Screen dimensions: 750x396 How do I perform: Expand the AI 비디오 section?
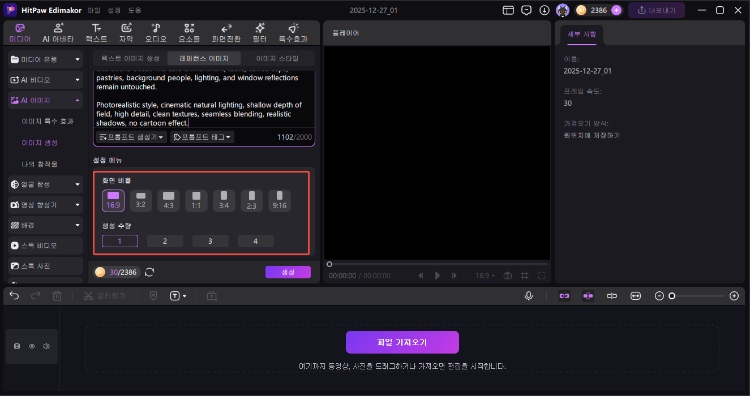(x=45, y=80)
